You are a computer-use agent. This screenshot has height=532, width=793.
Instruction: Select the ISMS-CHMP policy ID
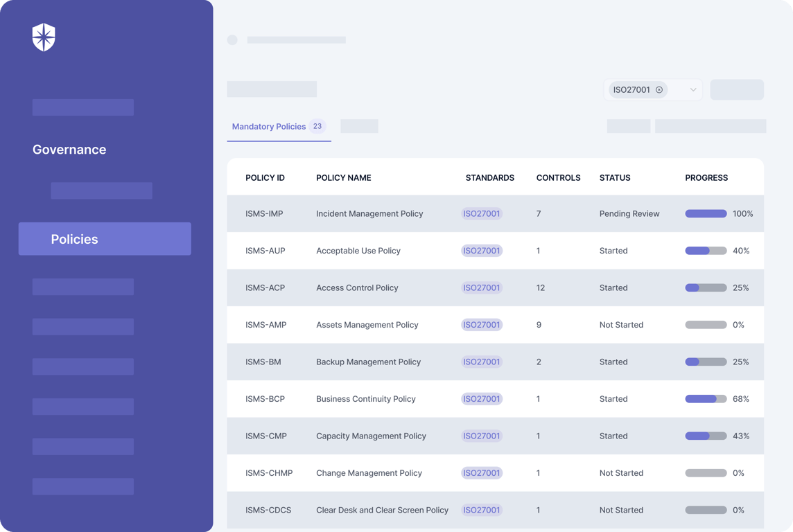click(268, 473)
